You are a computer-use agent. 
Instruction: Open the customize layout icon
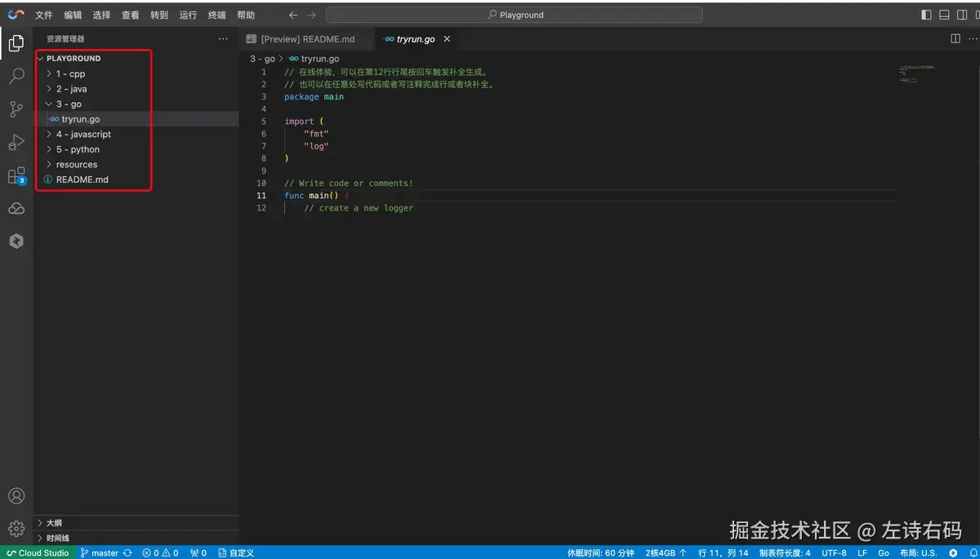click(977, 15)
